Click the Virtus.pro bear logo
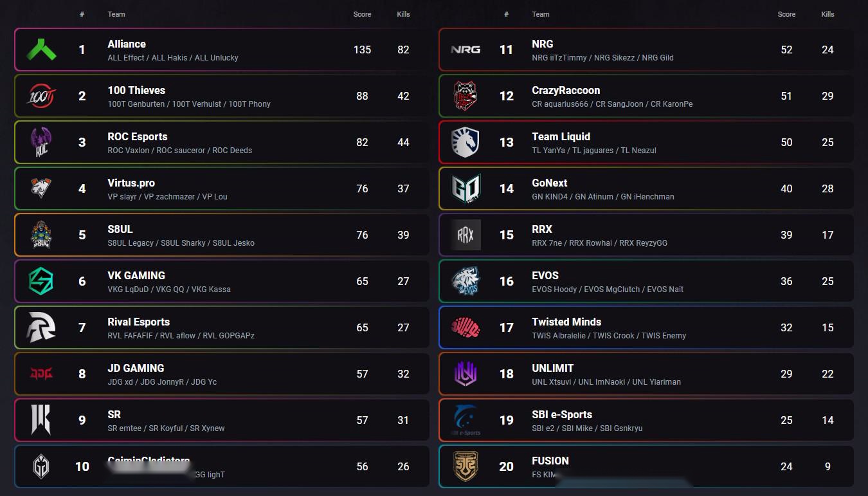Screen dimensions: 868x496 coord(41,188)
